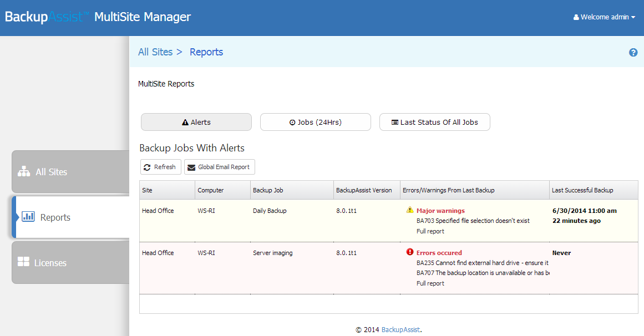The height and width of the screenshot is (336, 644).
Task: Click the MultiSite Reports heading
Action: point(166,84)
